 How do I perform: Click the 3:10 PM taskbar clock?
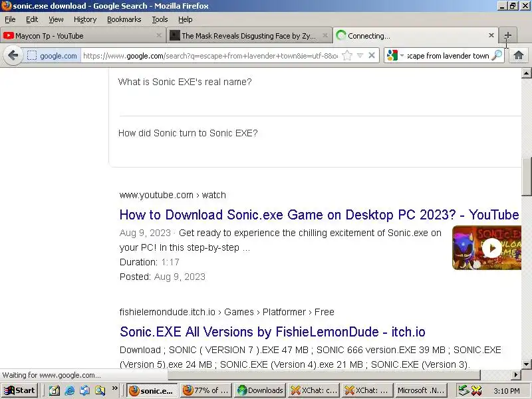click(x=507, y=391)
